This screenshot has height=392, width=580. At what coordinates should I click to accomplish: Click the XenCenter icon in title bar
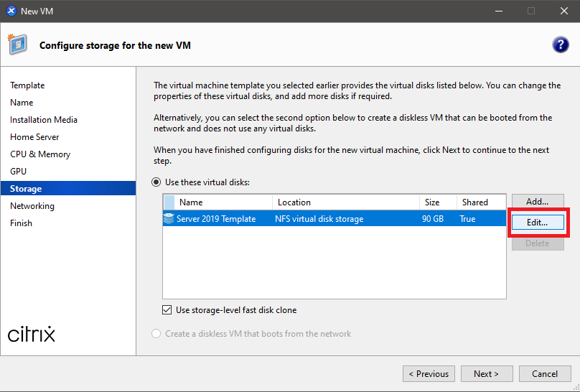10,11
